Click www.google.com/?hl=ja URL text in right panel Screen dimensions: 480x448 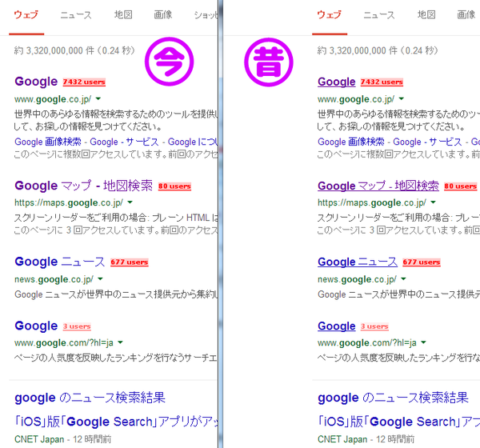[x=366, y=342]
